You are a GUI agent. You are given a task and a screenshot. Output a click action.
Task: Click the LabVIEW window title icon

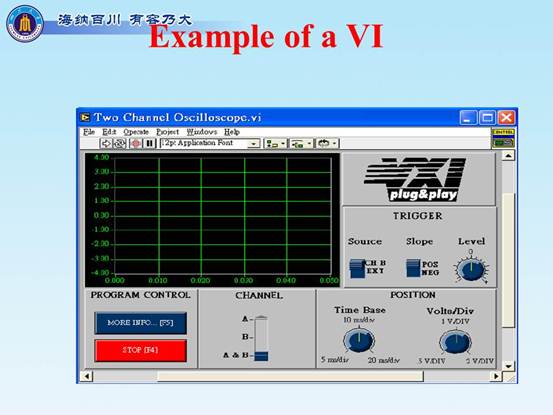pyautogui.click(x=85, y=117)
